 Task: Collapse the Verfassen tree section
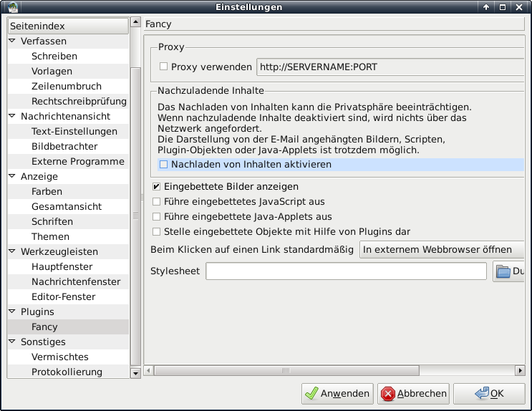(12, 41)
